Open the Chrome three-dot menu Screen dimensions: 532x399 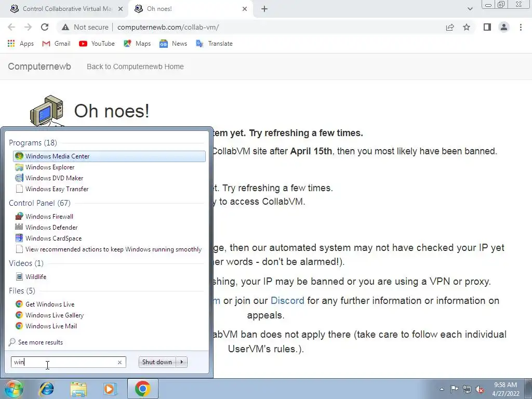521,27
